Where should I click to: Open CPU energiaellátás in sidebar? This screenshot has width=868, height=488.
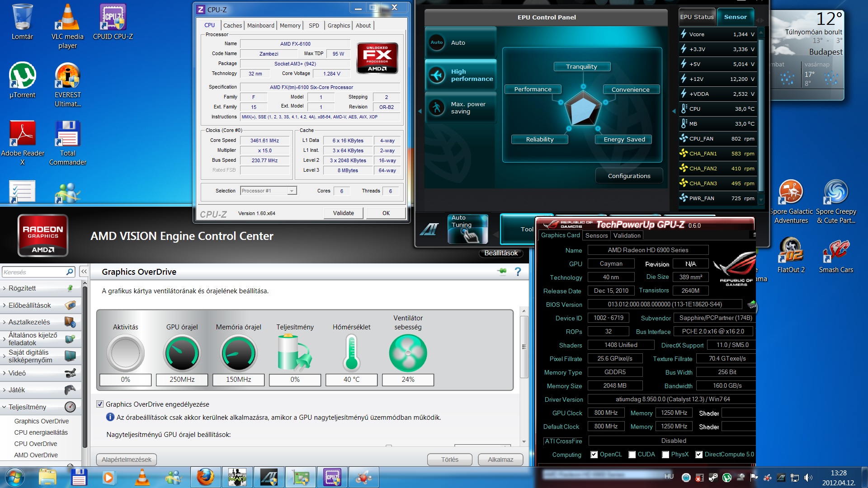pos(41,432)
